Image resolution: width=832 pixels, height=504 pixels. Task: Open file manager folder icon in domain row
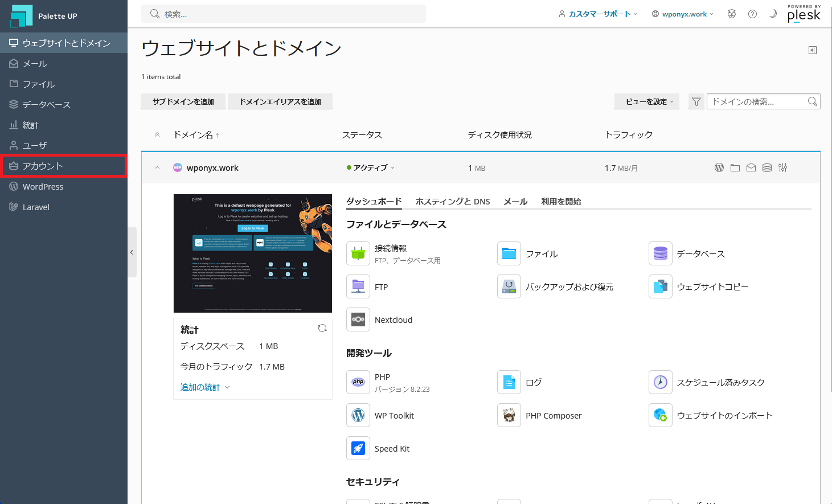point(735,167)
